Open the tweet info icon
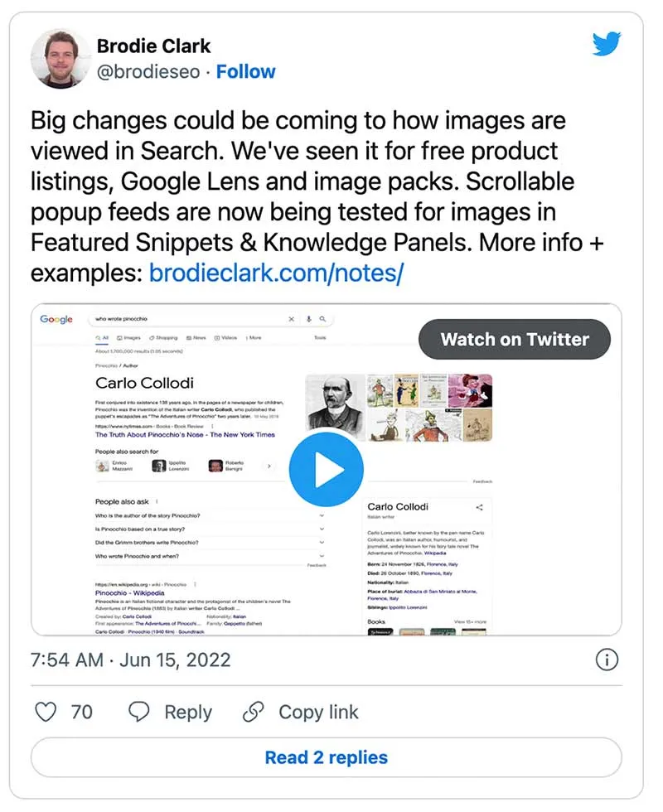The height and width of the screenshot is (812, 663). tap(607, 660)
